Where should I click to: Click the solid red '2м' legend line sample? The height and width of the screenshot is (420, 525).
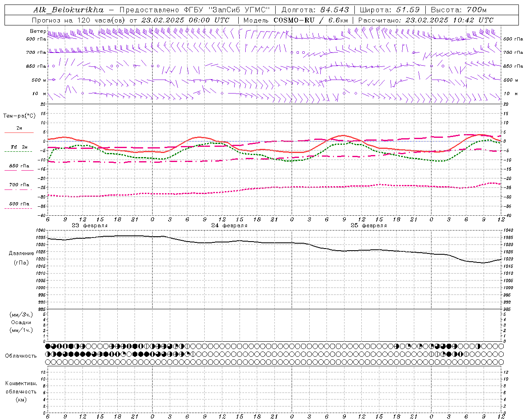click(x=19, y=133)
